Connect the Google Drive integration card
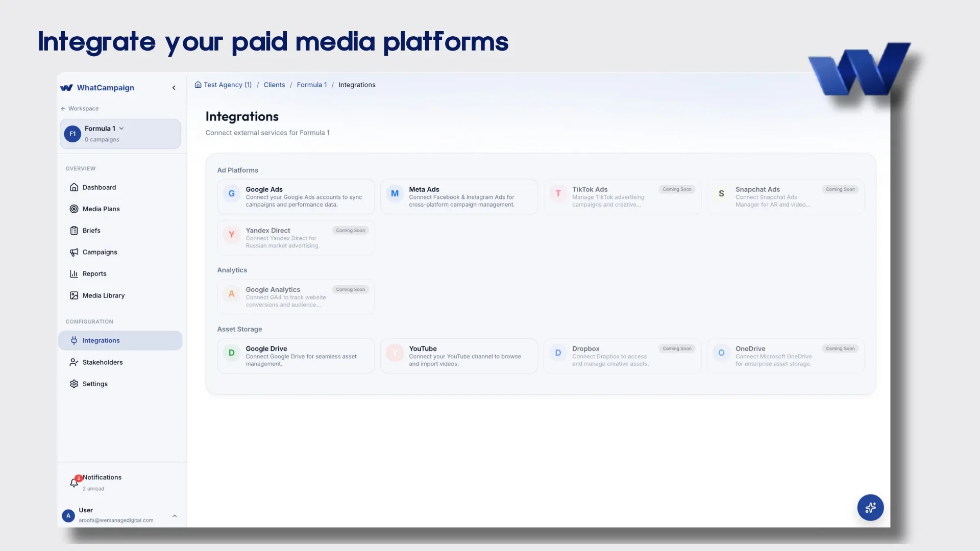Screen dimensions: 980x551 (296, 356)
